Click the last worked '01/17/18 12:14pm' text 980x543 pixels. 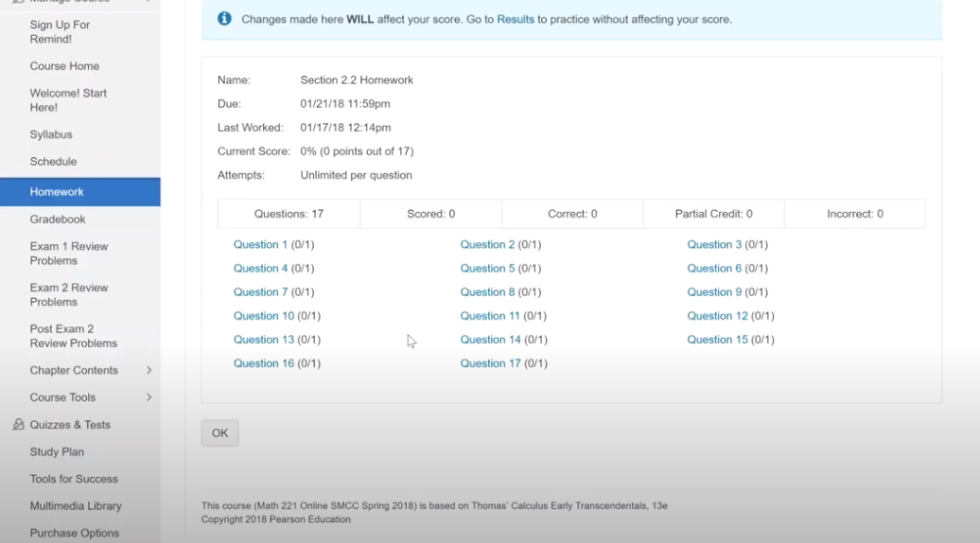pos(345,128)
